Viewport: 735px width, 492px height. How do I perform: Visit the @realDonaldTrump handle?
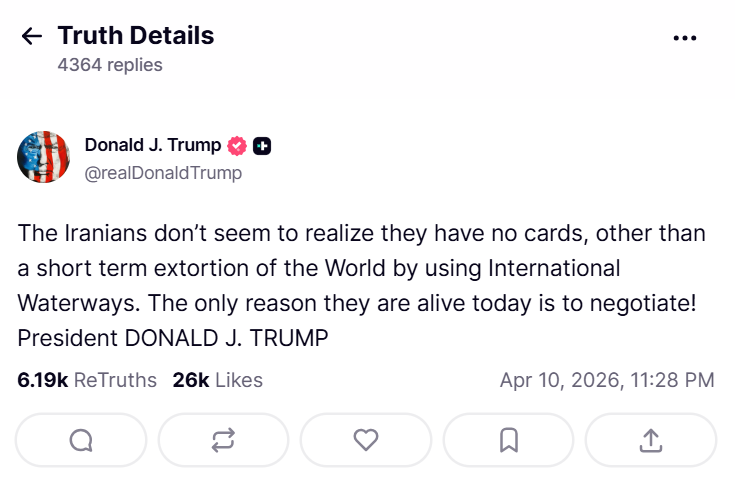pos(163,173)
